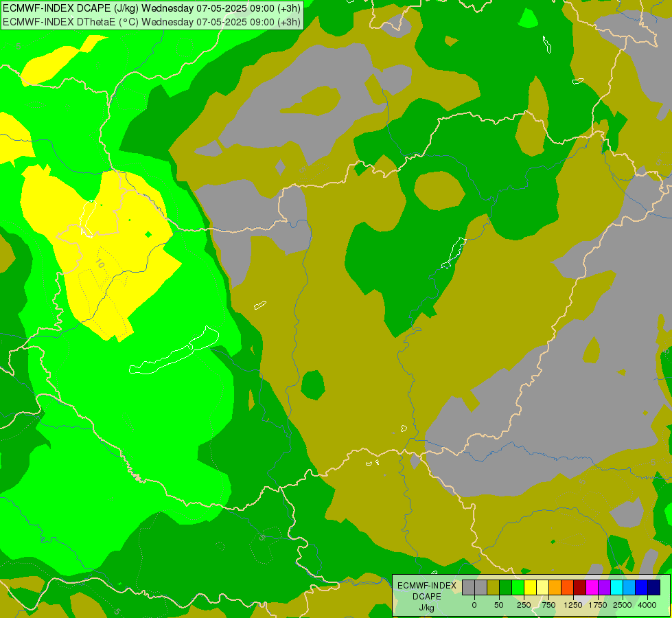This screenshot has width=672, height=618.
Task: Click the legend tick value '1750'
Action: pyautogui.click(x=598, y=605)
